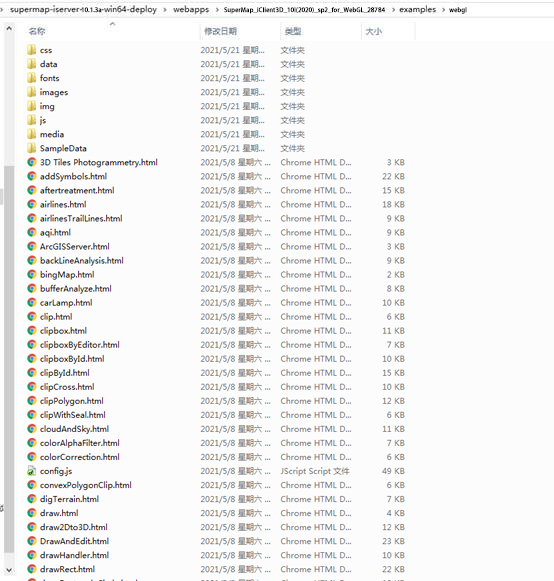
Task: Click the scrollbar up arrow
Action: (9, 28)
